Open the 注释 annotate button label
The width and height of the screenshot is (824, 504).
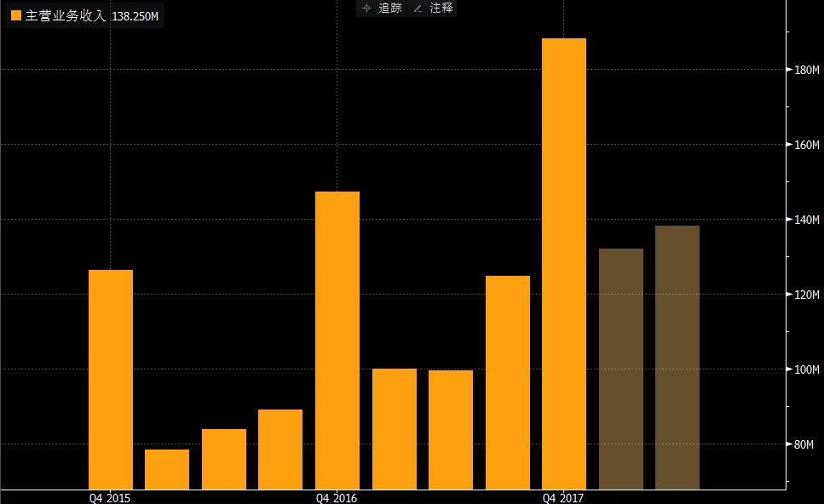coord(441,8)
